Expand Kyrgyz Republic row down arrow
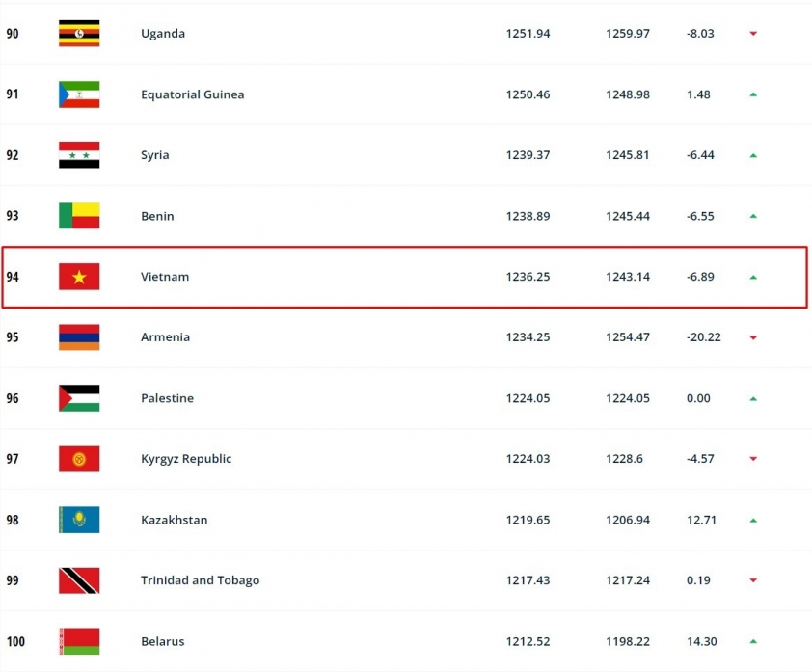Viewport: 812px width, 672px height. tap(753, 459)
